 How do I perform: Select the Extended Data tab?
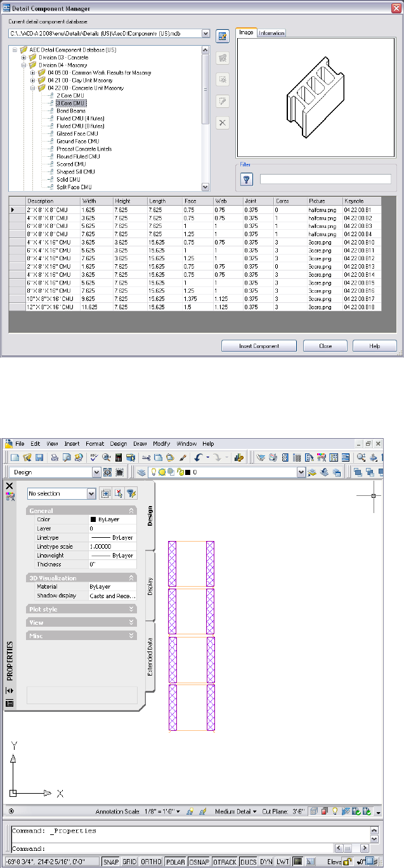[150, 656]
